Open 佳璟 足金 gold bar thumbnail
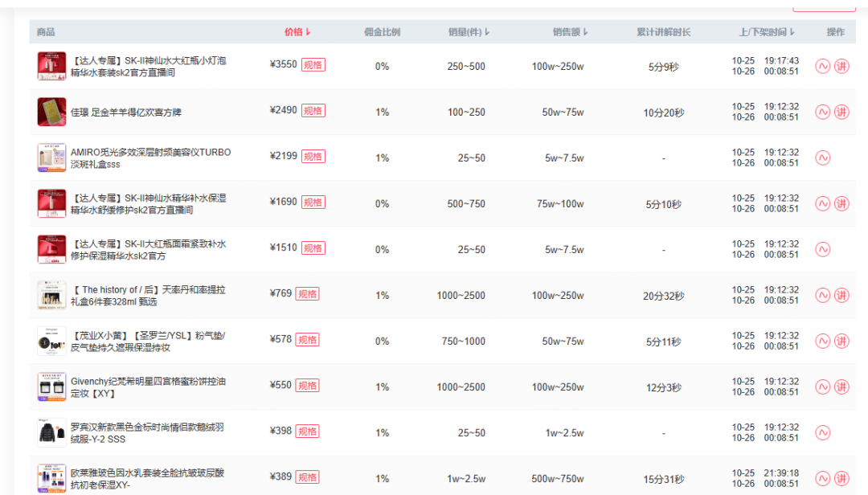 [x=51, y=112]
